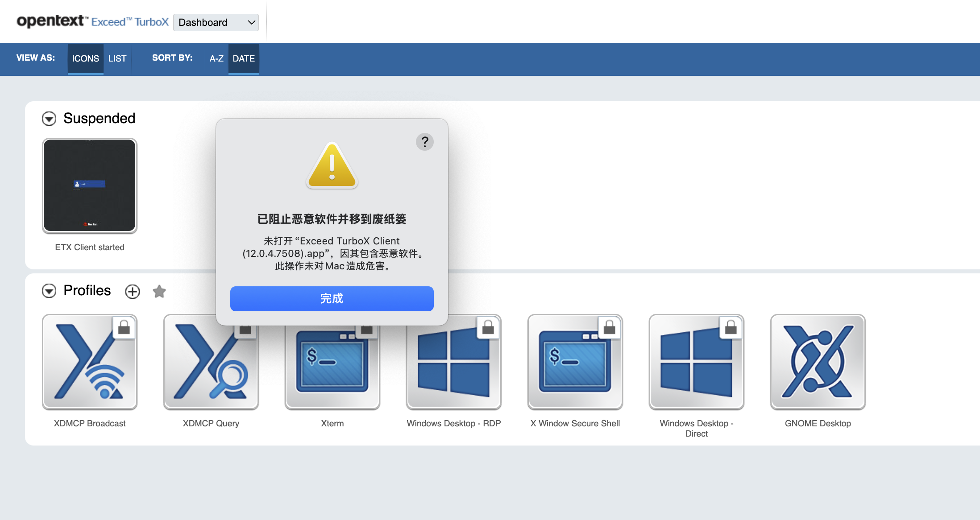980x520 pixels.
Task: Collapse the Suspended section
Action: [x=49, y=119]
